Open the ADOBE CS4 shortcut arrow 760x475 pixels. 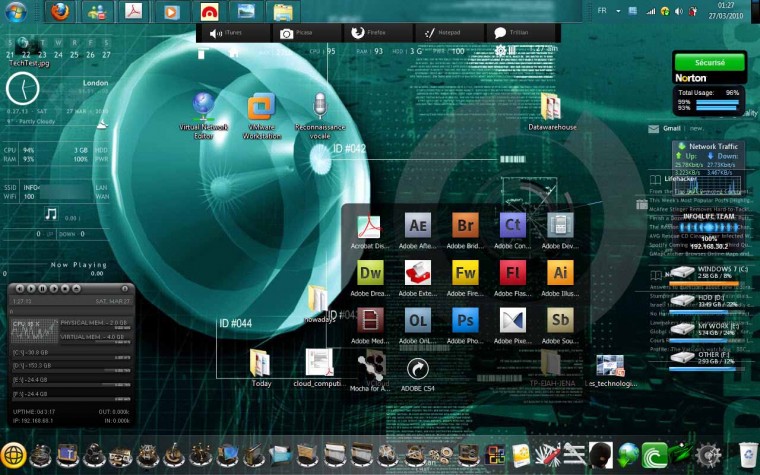[417, 369]
